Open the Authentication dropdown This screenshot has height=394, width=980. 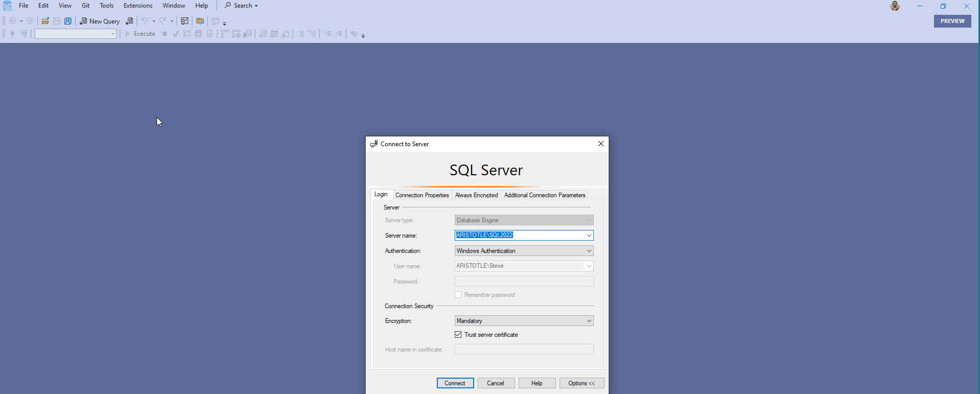pos(524,251)
